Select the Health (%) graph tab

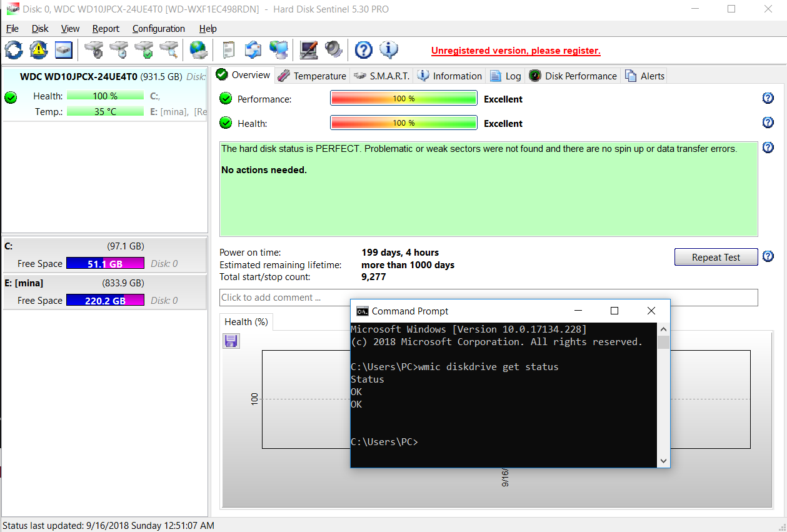pos(246,322)
